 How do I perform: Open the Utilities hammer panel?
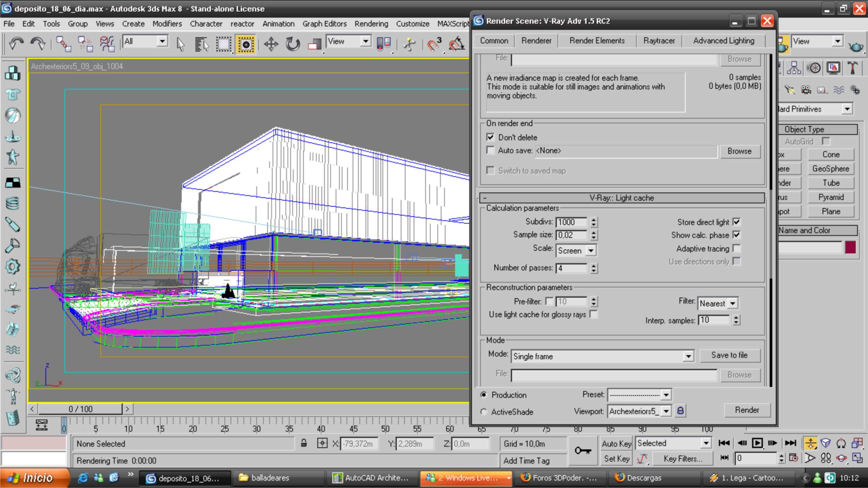(x=853, y=68)
